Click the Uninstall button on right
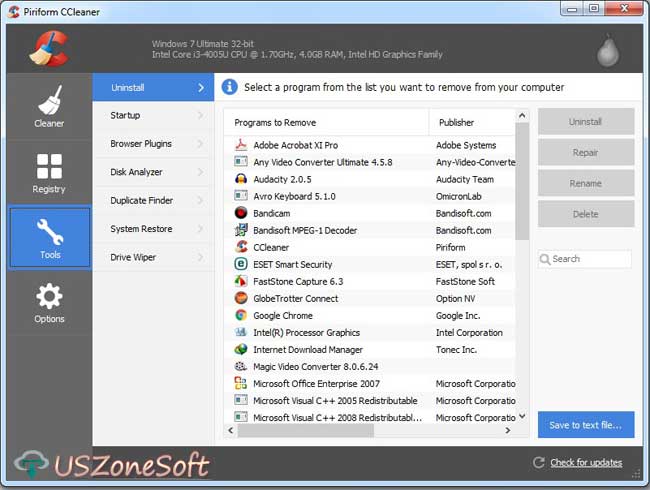Screen dimensions: 650x490 [586, 121]
